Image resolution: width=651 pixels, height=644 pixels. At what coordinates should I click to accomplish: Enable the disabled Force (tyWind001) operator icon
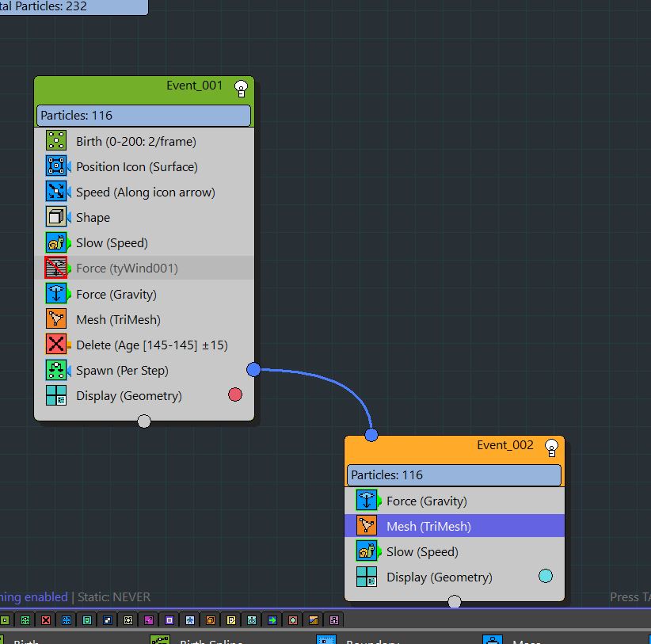click(x=56, y=268)
